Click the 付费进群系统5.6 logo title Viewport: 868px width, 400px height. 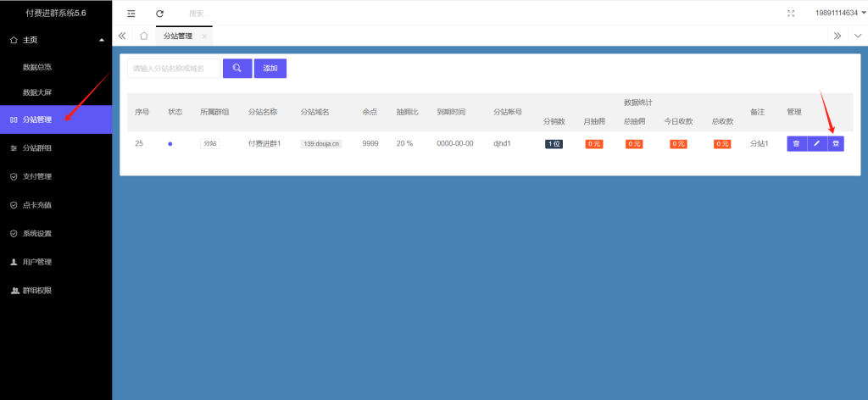click(x=56, y=13)
